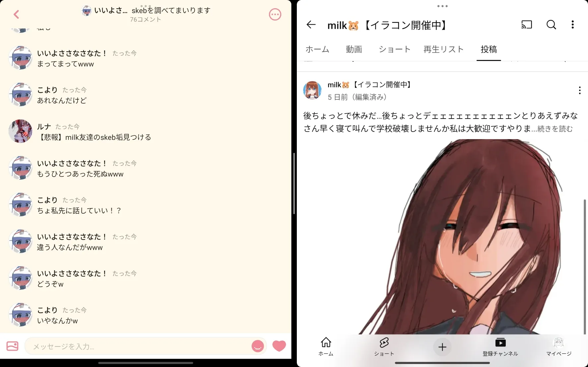Open the post's three-dot options menu
This screenshot has width=588, height=367.
pos(579,90)
